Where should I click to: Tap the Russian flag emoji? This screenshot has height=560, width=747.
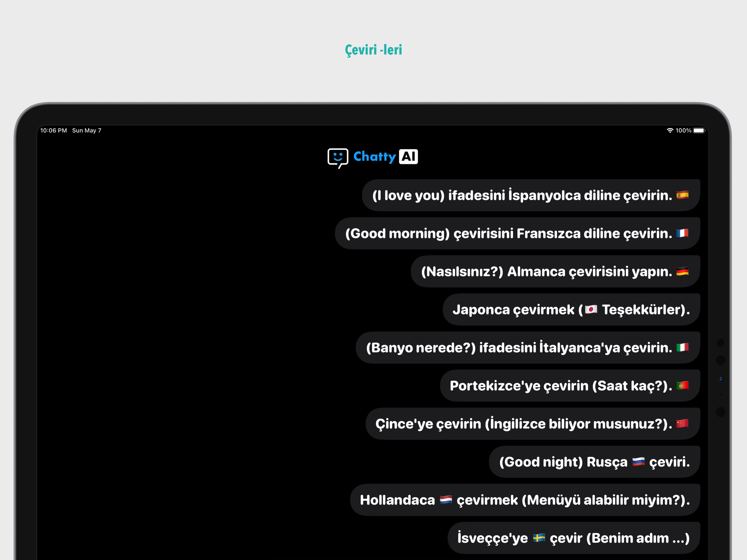pos(638,462)
